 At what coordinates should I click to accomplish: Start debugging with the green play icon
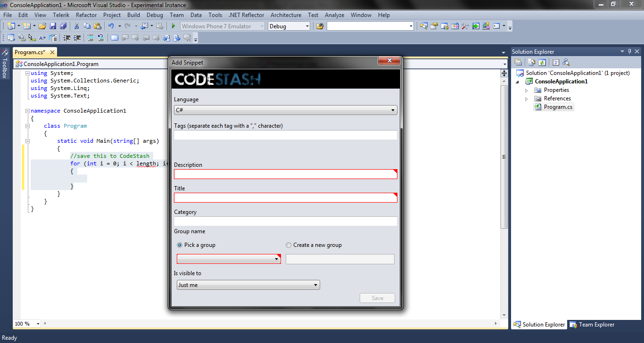pos(173,26)
